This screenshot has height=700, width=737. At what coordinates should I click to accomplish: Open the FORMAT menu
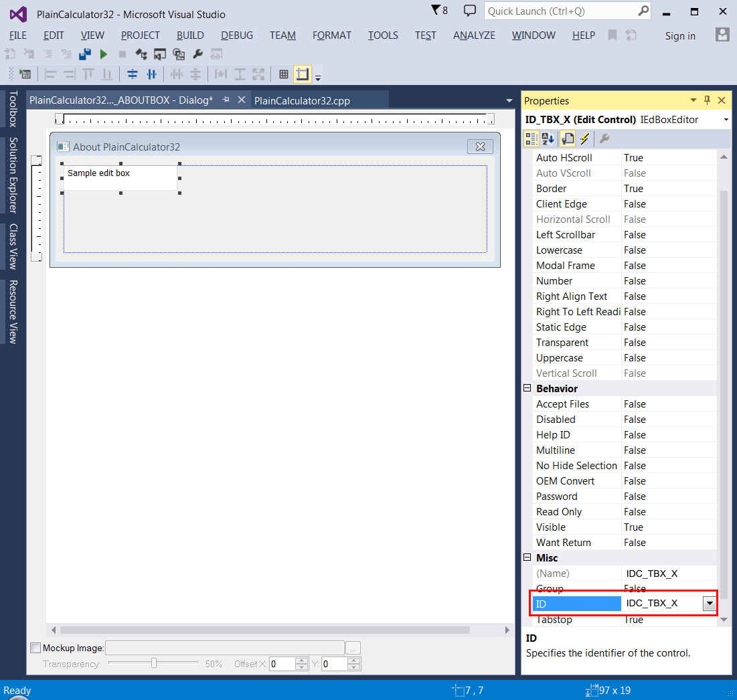coord(332,35)
